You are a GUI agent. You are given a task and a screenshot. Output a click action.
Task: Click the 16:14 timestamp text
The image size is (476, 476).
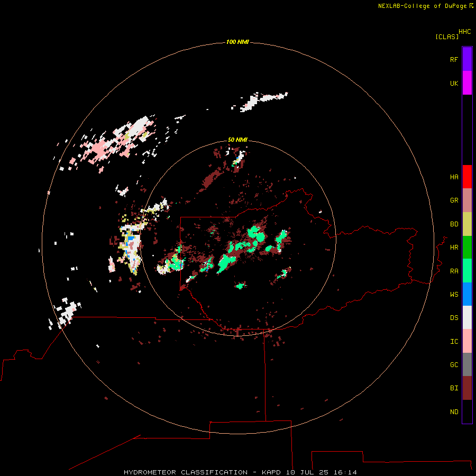pyautogui.click(x=345, y=472)
